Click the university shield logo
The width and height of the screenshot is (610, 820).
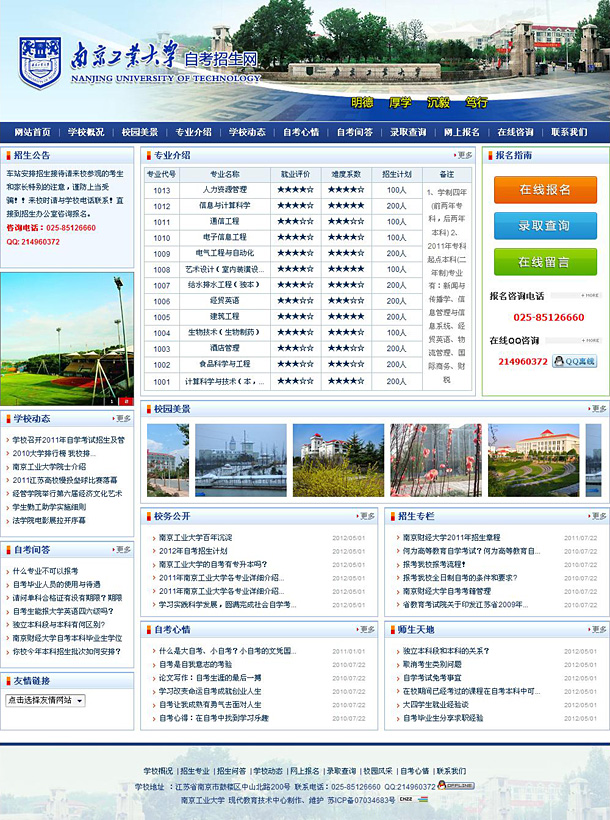pyautogui.click(x=40, y=62)
